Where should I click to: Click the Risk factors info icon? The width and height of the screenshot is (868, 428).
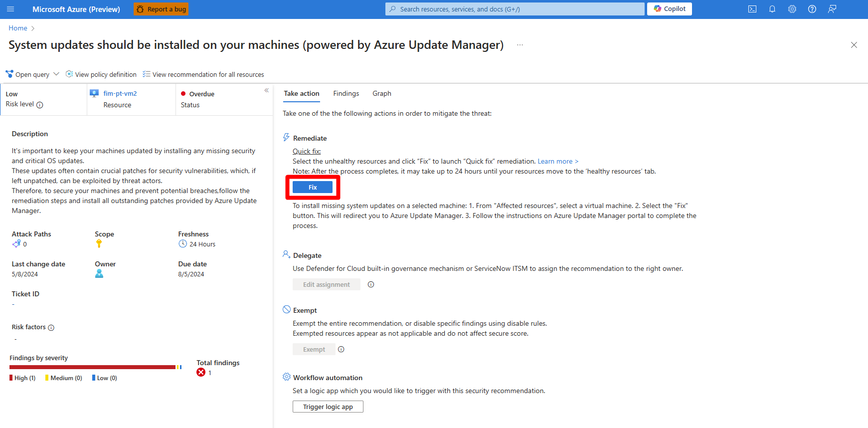[x=51, y=328]
